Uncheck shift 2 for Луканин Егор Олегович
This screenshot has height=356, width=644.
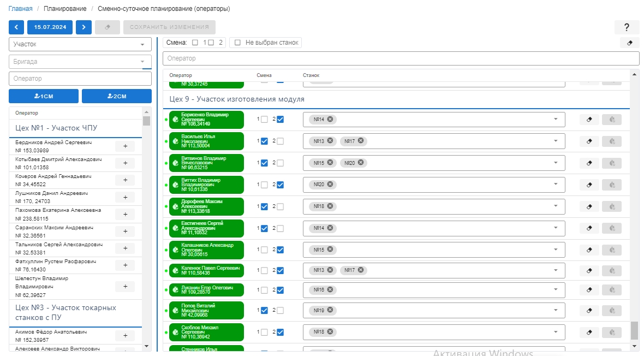click(x=280, y=290)
